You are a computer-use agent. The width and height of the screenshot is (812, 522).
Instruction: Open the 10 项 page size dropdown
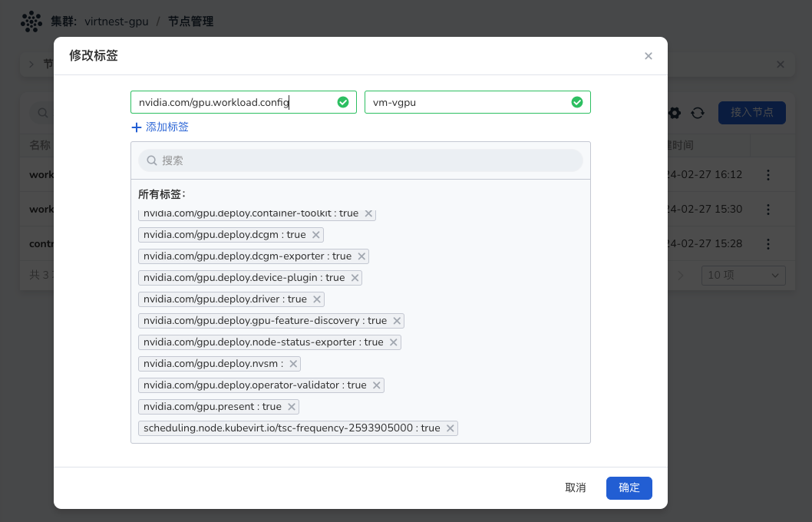tap(743, 275)
